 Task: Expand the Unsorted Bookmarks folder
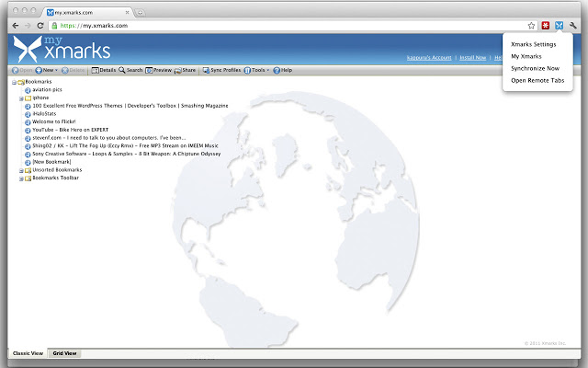21,170
